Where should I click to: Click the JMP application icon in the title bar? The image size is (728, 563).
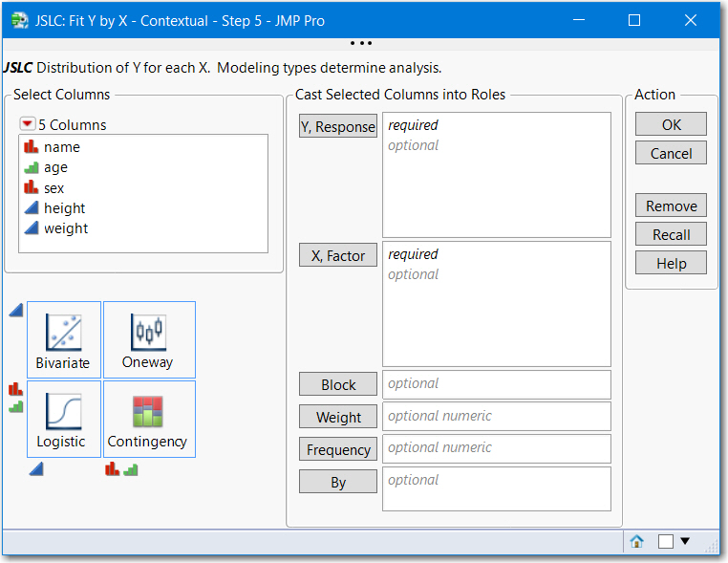tap(20, 20)
